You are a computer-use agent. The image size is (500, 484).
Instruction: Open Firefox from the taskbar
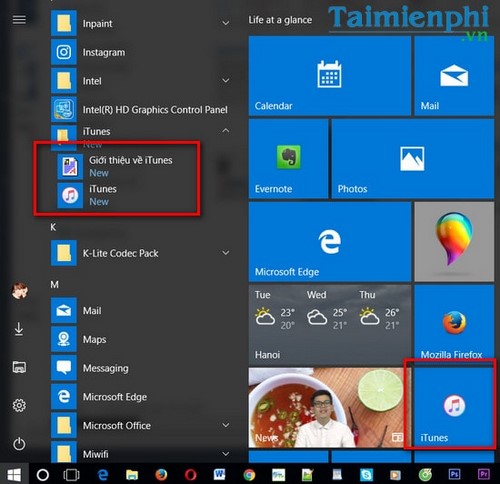pyautogui.click(x=161, y=474)
